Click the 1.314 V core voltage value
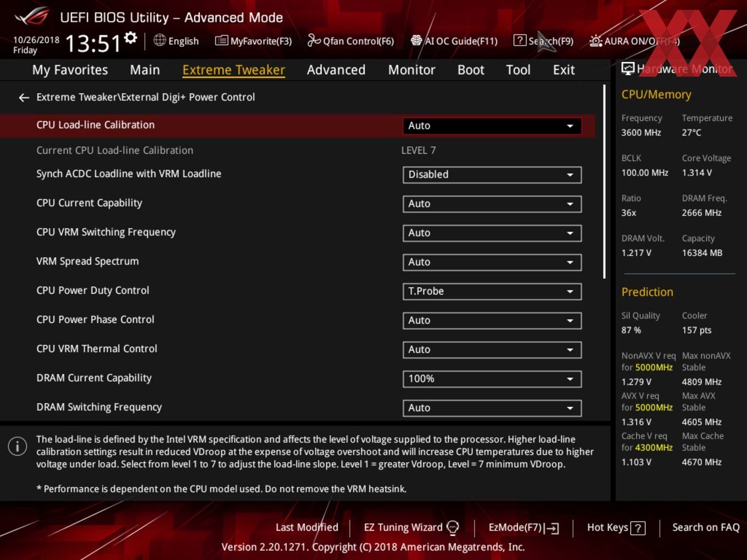Screen dimensions: 747x560 click(x=696, y=172)
